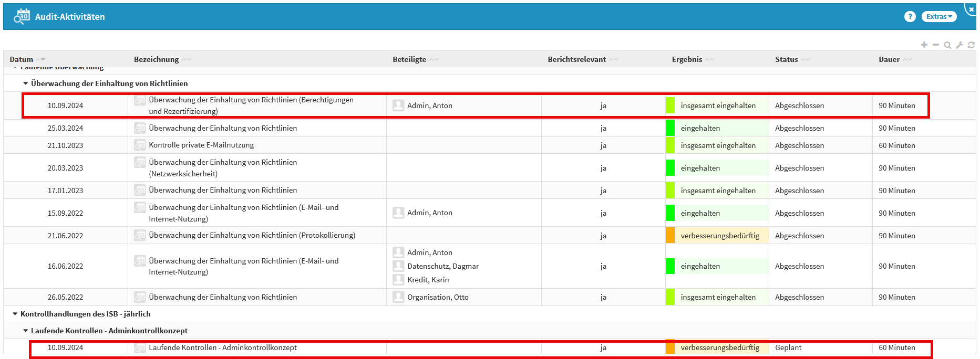Click the calendar icon of Kontrolle private E-Mailnutzung

[x=140, y=145]
